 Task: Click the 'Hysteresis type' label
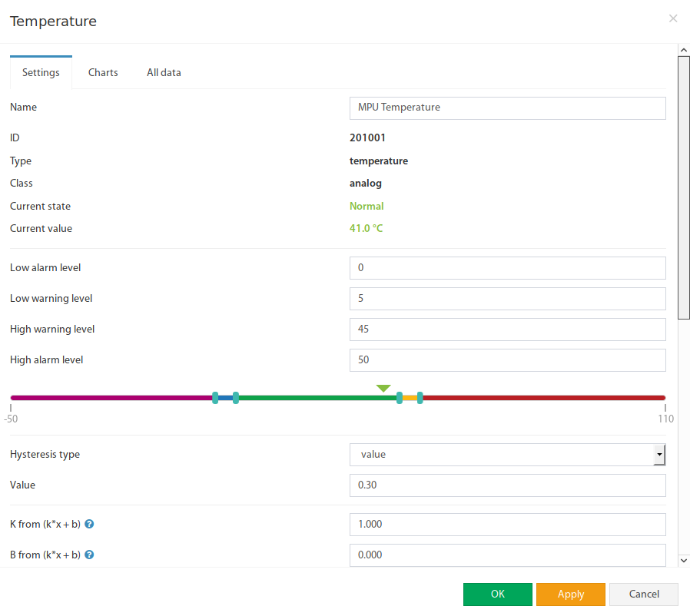click(x=45, y=455)
